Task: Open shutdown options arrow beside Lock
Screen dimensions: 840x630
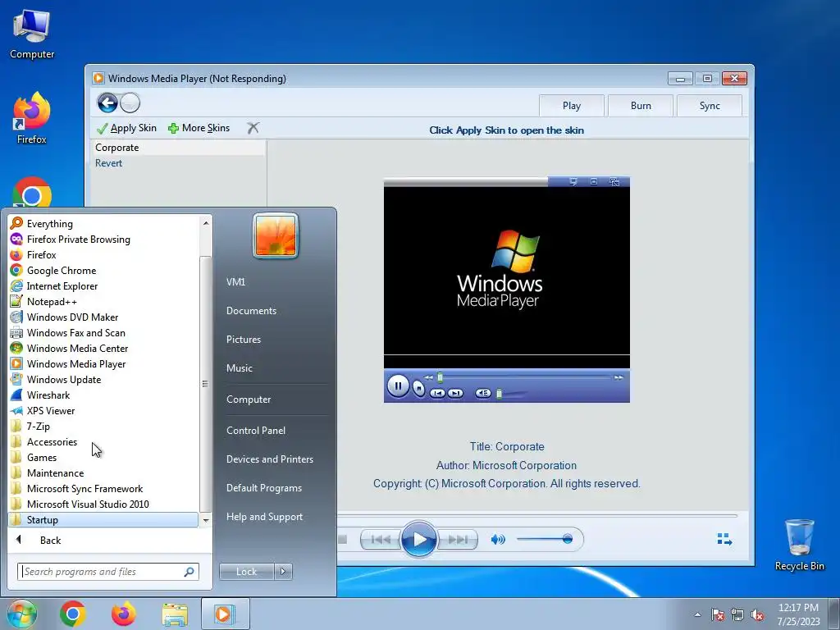Action: (283, 572)
